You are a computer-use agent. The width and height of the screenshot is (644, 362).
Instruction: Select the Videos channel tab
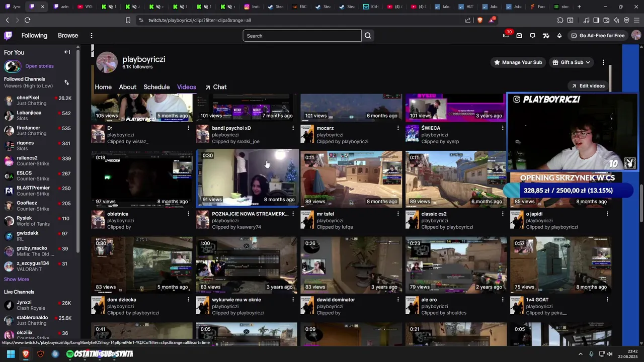tap(187, 87)
